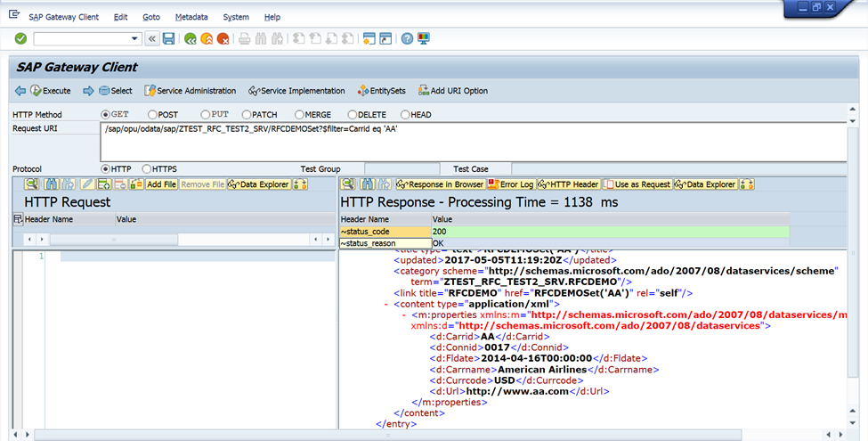Click the Create New Session icon

[369, 39]
